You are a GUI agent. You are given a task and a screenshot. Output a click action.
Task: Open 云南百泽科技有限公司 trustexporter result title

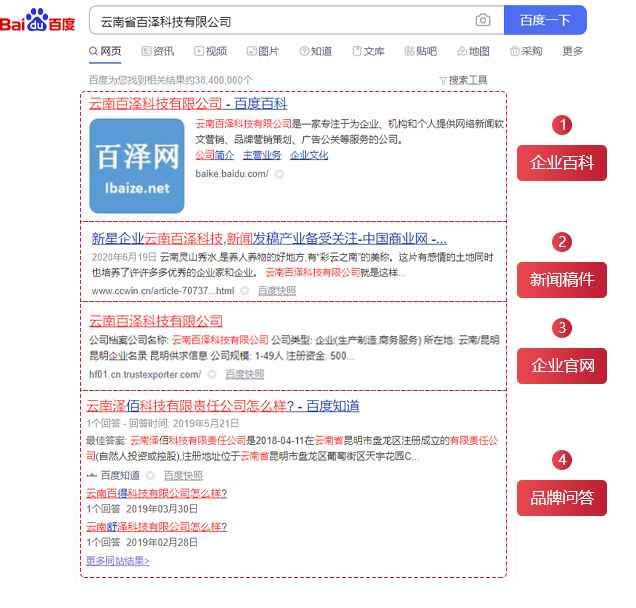[x=156, y=321]
